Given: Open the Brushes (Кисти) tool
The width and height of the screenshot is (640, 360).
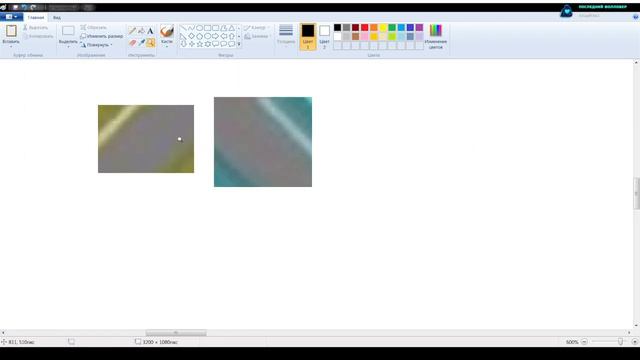Looking at the screenshot, I should (167, 35).
